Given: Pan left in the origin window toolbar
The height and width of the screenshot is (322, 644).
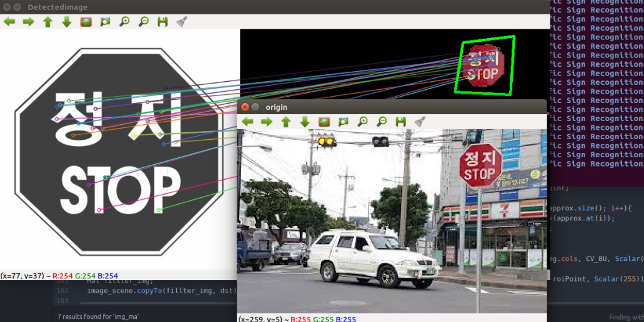Looking at the screenshot, I should pyautogui.click(x=247, y=122).
